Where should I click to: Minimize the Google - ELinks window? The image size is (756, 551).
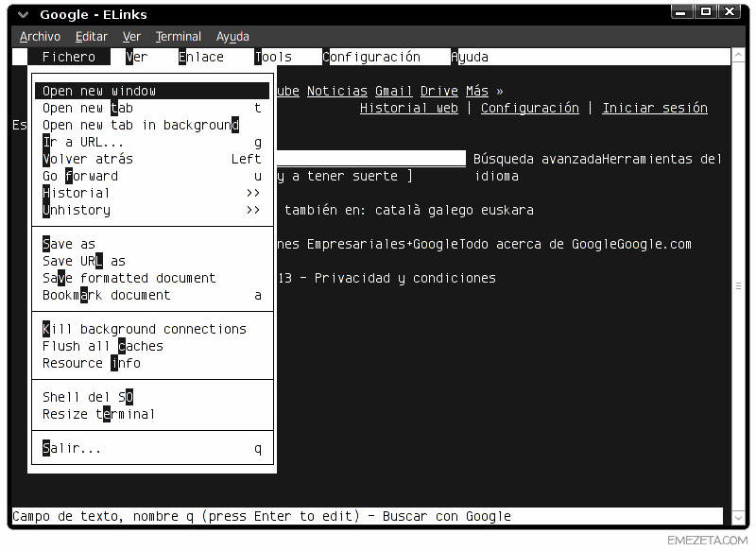coord(680,12)
